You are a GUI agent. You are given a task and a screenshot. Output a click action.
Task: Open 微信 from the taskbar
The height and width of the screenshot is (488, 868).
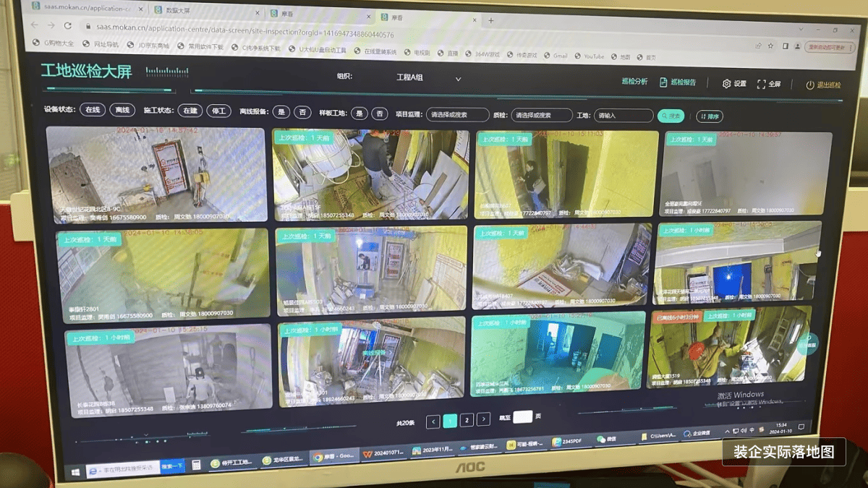605,440
